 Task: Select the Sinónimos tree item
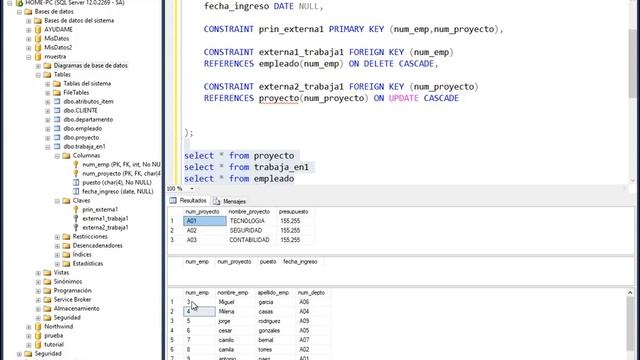(68, 281)
